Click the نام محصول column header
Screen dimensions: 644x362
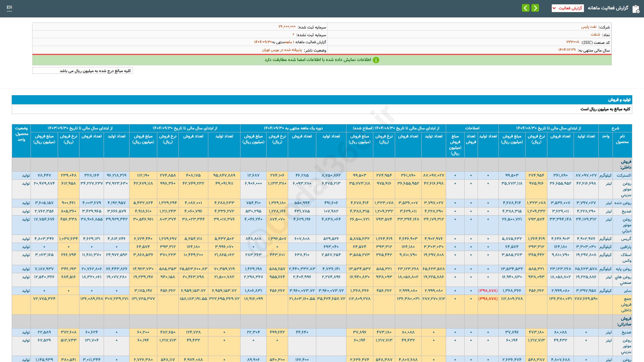coord(622,139)
